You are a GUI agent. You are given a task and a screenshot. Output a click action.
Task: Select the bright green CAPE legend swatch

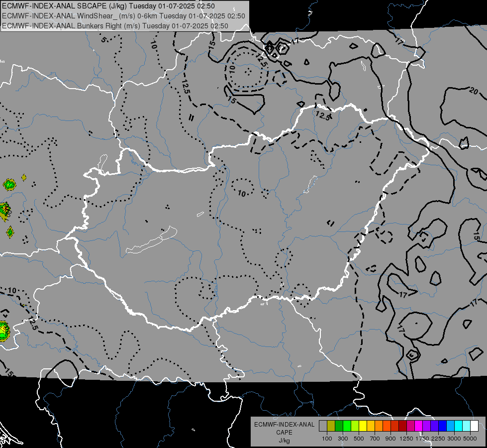pos(347,426)
